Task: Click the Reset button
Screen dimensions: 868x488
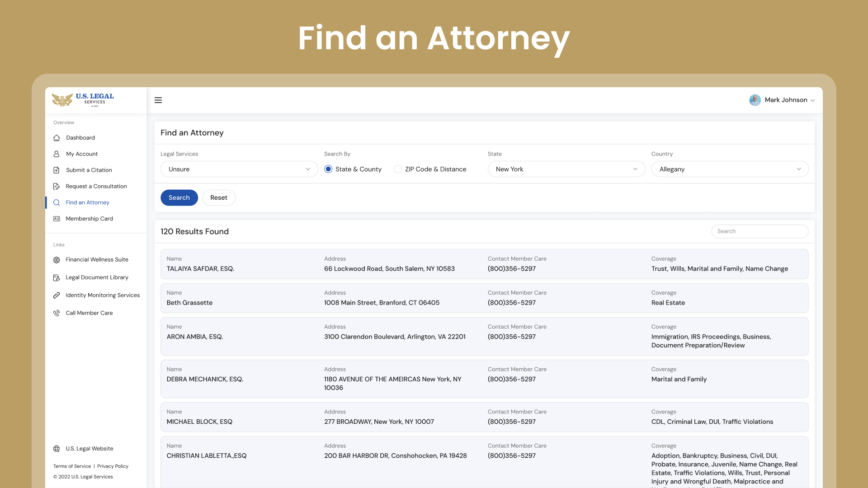Action: coord(219,198)
